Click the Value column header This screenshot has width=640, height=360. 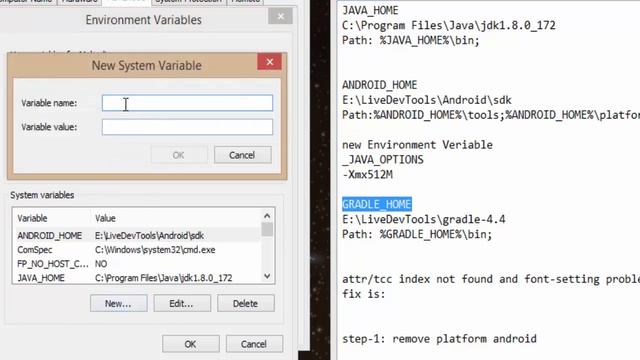pos(105,218)
